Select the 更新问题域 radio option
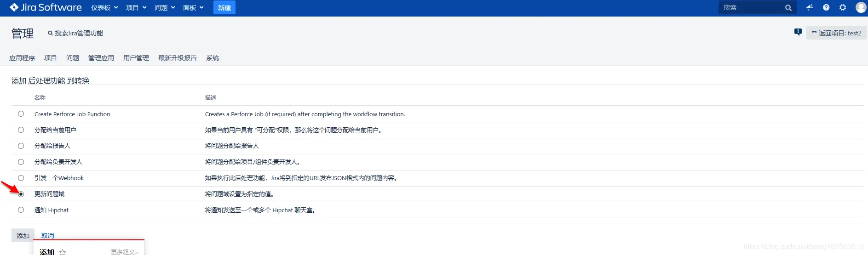 [x=21, y=194]
